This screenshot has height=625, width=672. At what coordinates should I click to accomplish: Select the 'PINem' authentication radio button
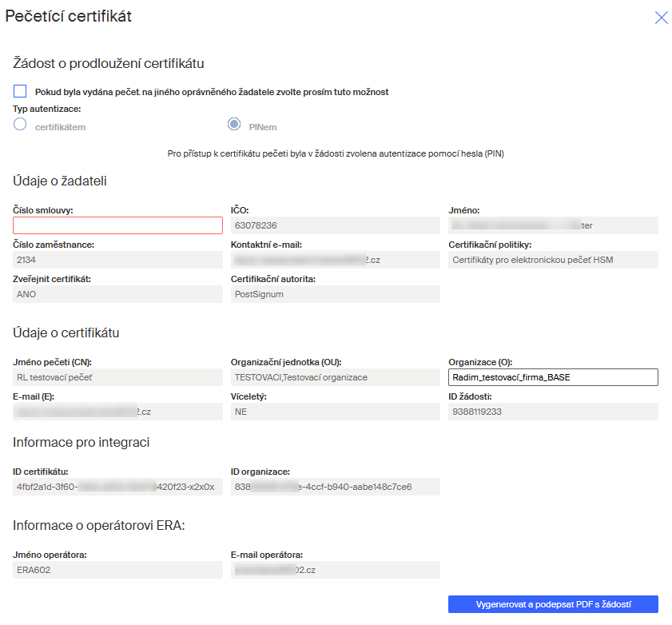(234, 125)
